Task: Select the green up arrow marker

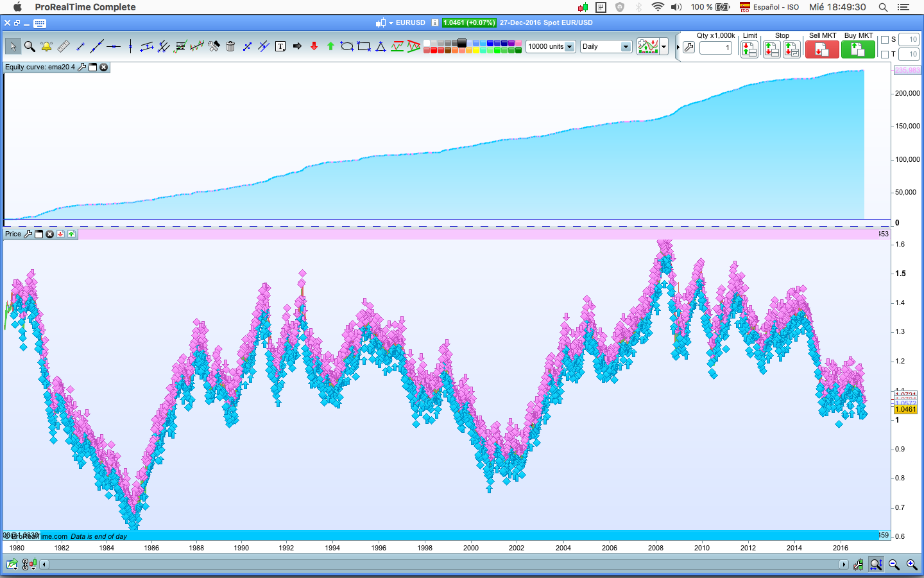Action: (x=330, y=46)
